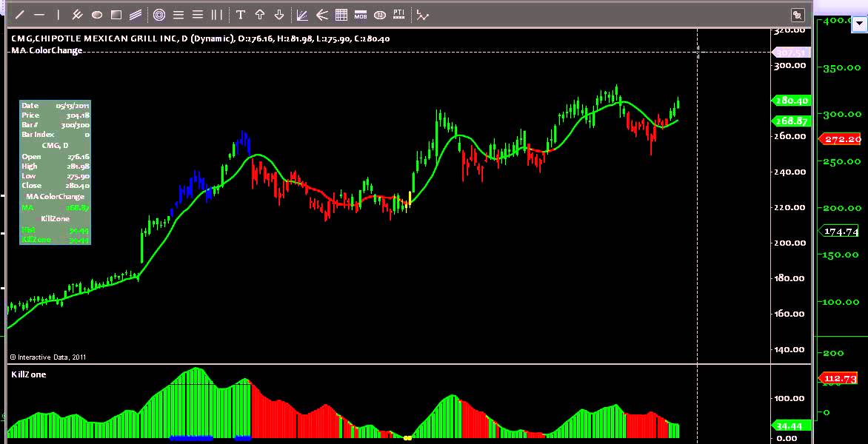Click the Date row in data box
This screenshot has height=444, width=868.
click(56, 106)
